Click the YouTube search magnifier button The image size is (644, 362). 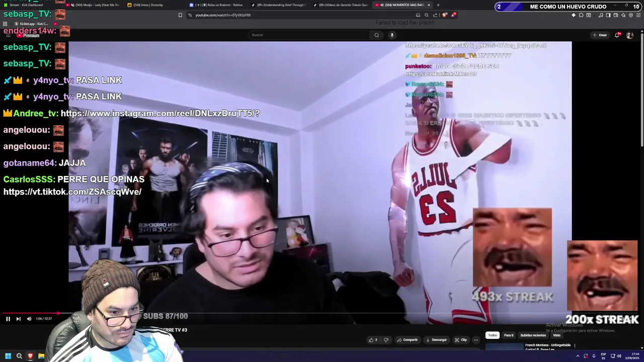point(376,35)
